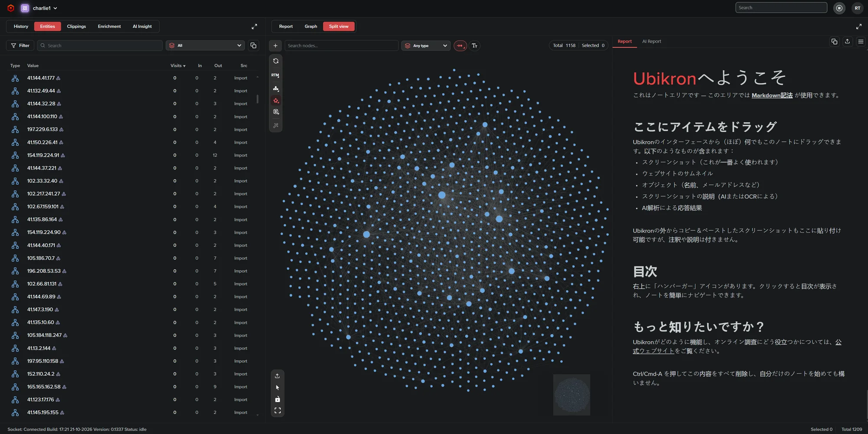Click the copy icon beside the All dropdown

coord(253,46)
